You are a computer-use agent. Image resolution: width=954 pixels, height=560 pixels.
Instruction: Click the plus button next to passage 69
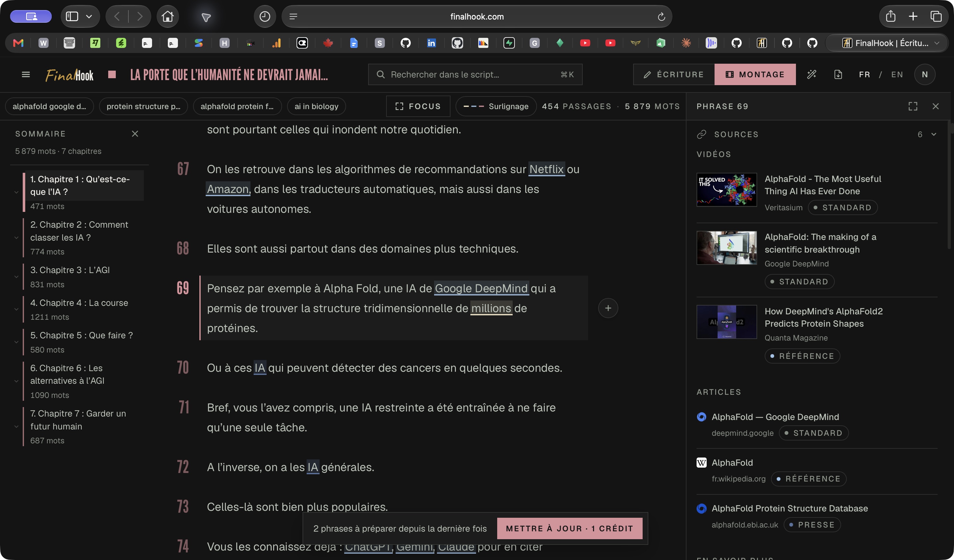608,308
